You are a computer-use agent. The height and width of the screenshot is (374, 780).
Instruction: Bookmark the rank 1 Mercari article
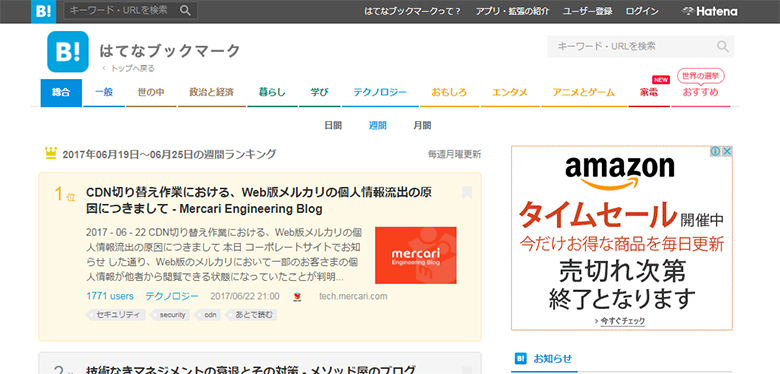(x=467, y=192)
